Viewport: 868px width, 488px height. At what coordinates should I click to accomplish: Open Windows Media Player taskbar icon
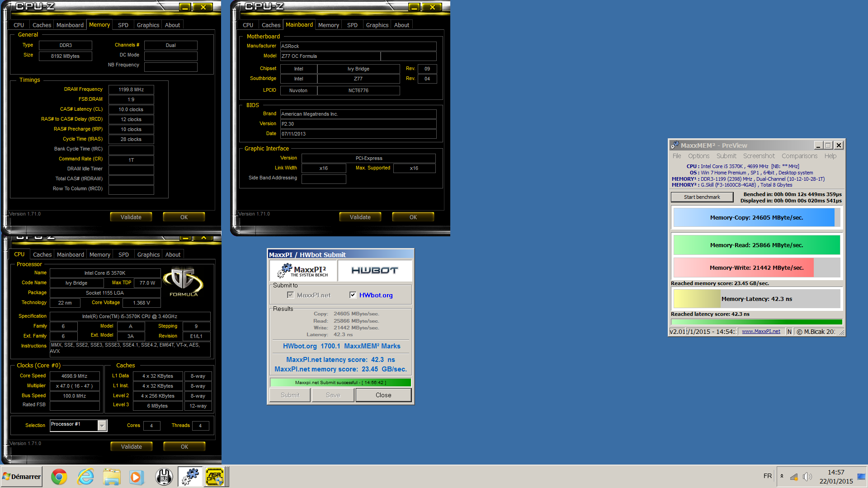pyautogui.click(x=136, y=477)
